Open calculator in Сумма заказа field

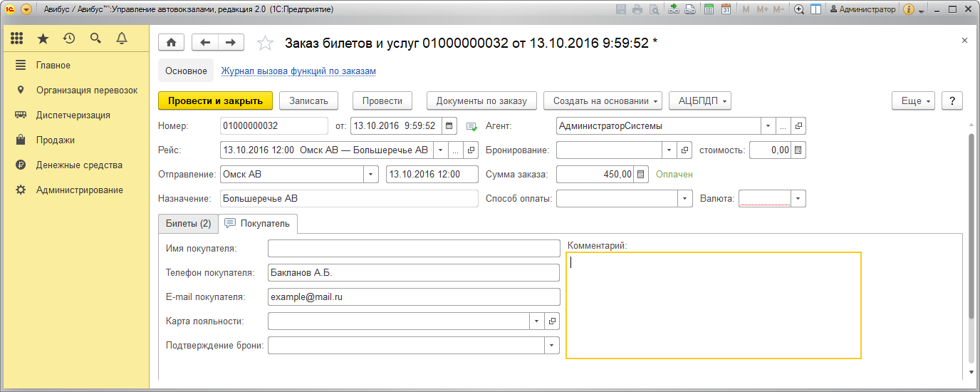click(x=640, y=174)
